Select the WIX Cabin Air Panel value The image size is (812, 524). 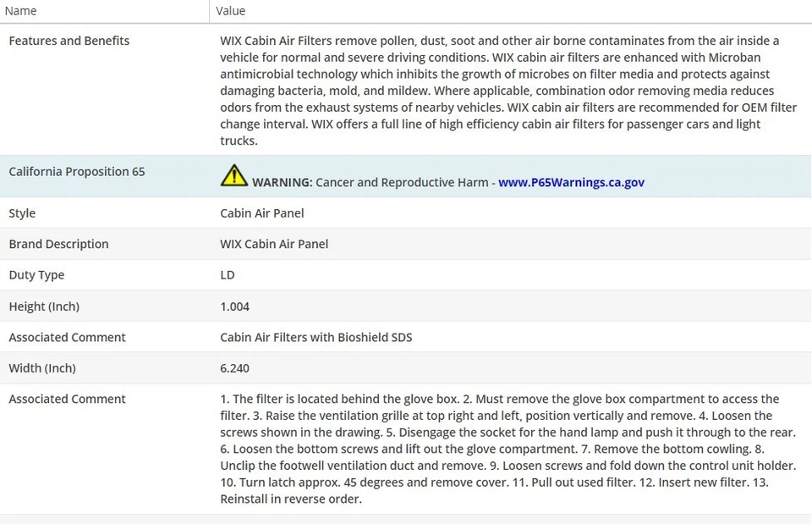pos(274,244)
